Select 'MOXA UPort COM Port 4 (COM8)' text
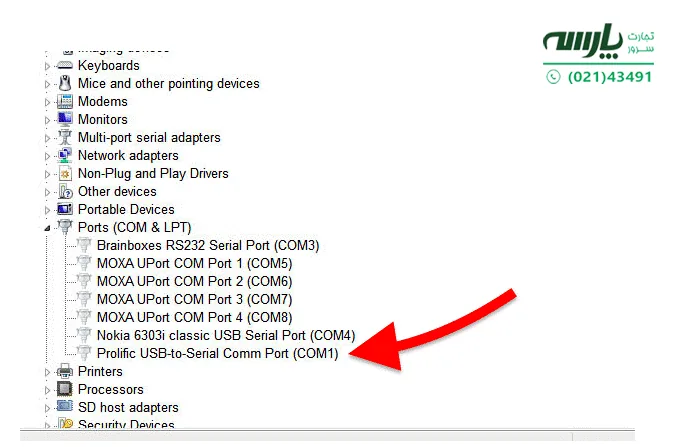The image size is (684, 447). (194, 317)
